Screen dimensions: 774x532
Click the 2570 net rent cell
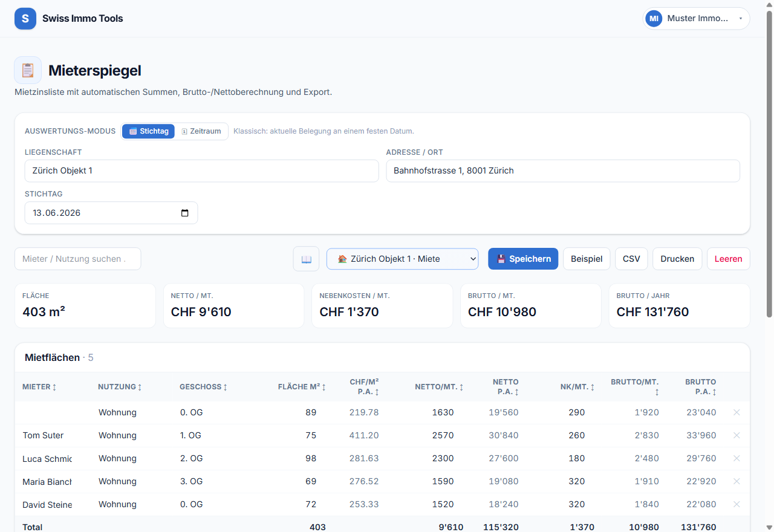click(x=443, y=435)
